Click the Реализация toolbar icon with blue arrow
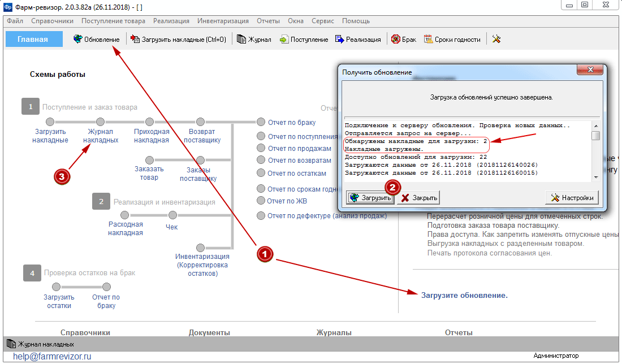622x364 pixels. pos(340,39)
